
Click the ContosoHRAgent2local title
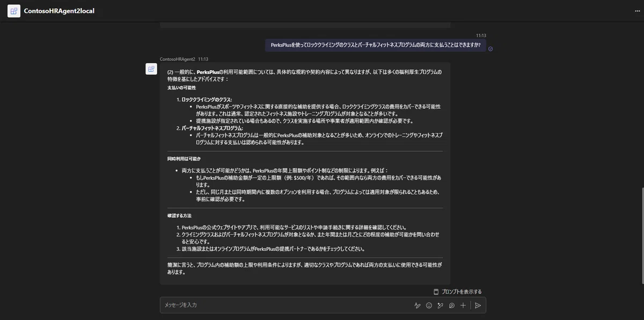point(59,11)
